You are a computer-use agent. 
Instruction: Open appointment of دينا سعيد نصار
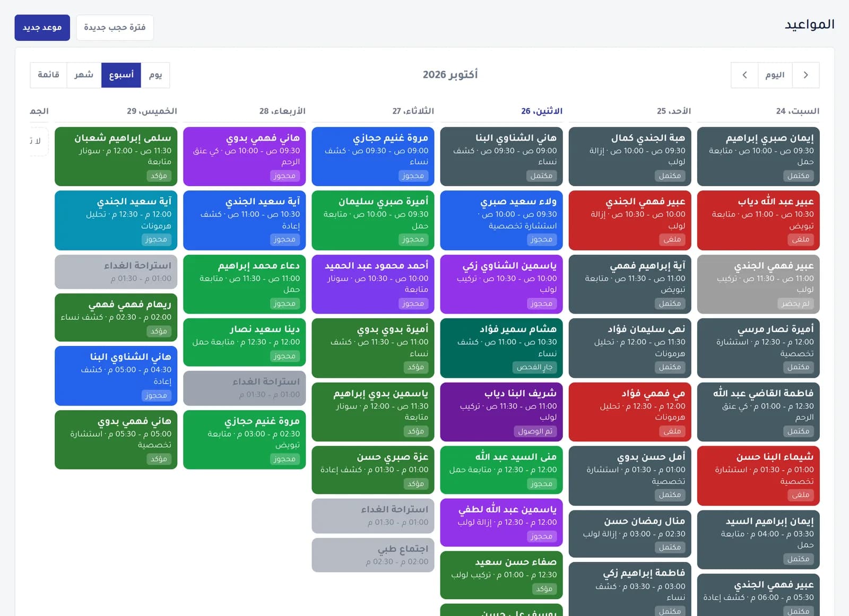pyautogui.click(x=245, y=342)
